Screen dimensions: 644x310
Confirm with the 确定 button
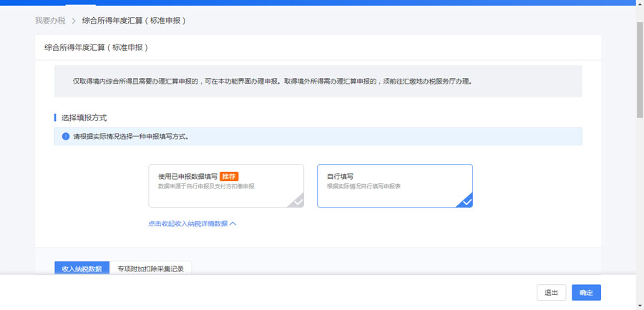tap(586, 293)
